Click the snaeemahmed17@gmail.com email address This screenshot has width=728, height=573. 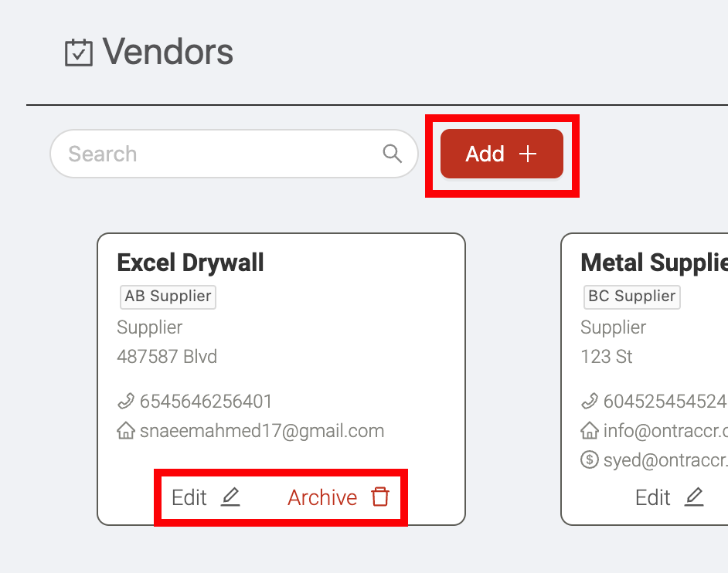pos(262,431)
